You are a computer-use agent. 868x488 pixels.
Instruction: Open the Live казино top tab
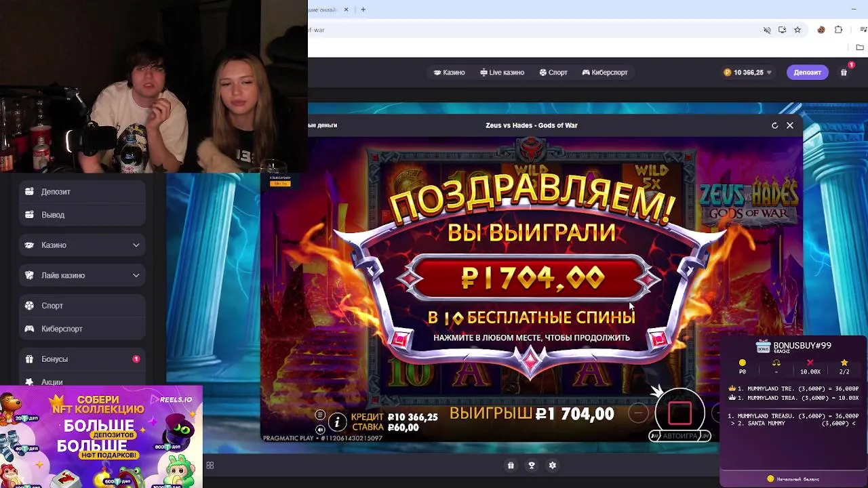[502, 73]
